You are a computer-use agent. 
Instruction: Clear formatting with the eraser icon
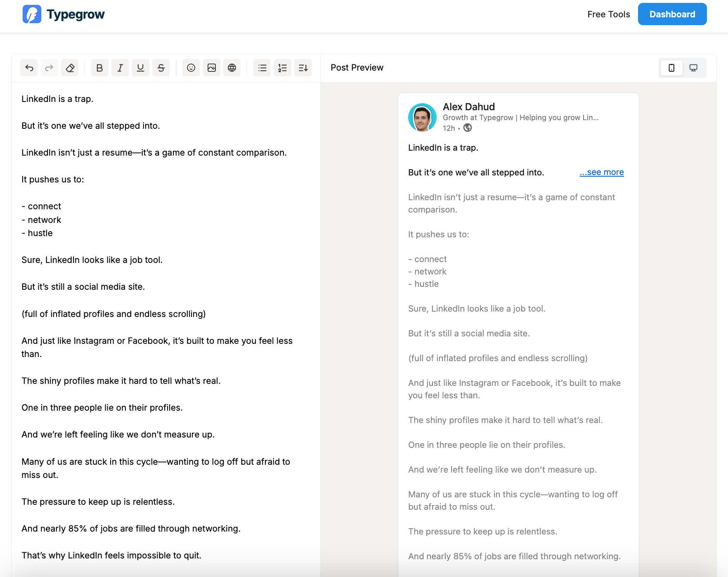point(70,68)
